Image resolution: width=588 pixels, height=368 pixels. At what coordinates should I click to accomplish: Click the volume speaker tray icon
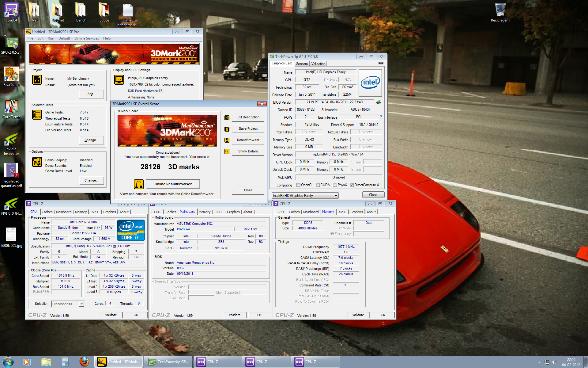coord(554,362)
